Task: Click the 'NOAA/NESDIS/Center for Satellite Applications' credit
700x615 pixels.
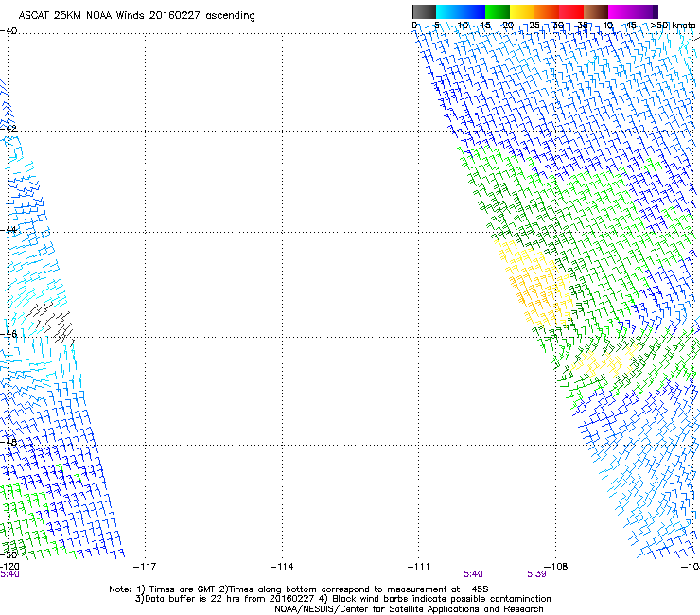Action: pyautogui.click(x=409, y=609)
